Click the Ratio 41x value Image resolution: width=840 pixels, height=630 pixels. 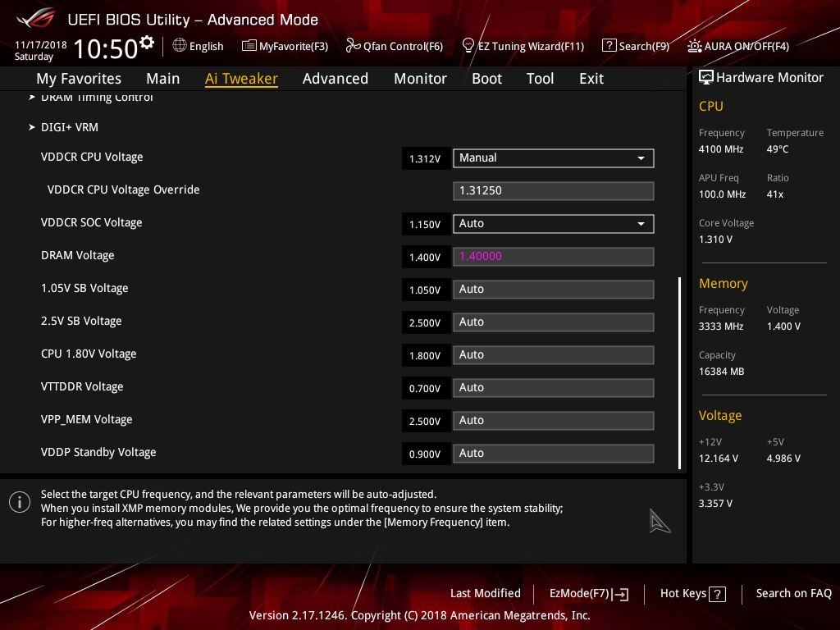pyautogui.click(x=775, y=194)
